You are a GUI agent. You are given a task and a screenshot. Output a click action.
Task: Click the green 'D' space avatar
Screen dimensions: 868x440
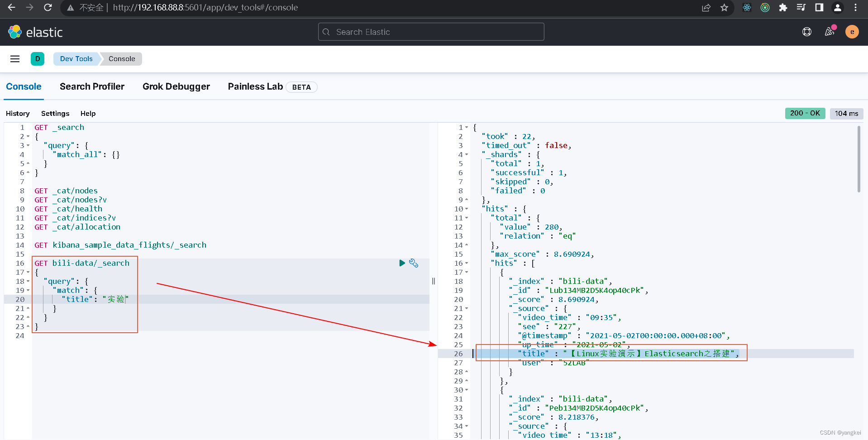(x=38, y=59)
